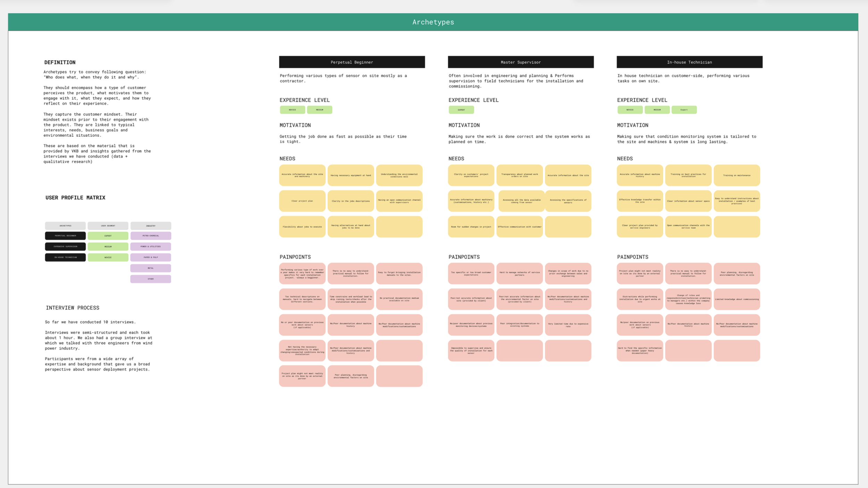Screen dimensions: 868x488
Task: Select note 'Effective knowledge transfer within the site'
Action: (640, 201)
